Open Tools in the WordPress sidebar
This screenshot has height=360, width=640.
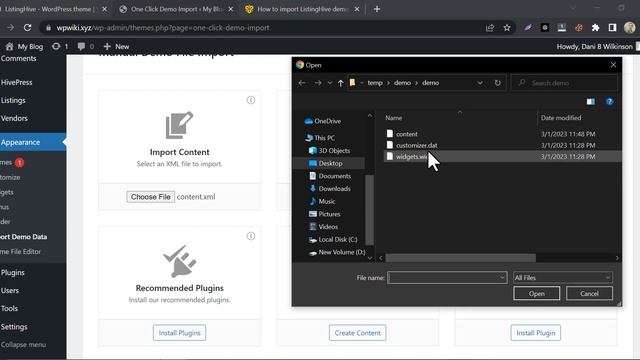click(x=9, y=309)
